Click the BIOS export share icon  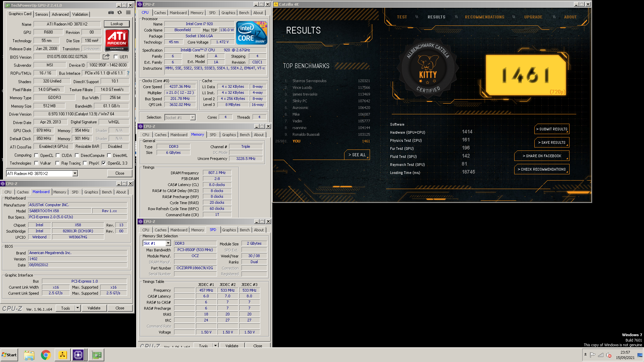click(106, 57)
